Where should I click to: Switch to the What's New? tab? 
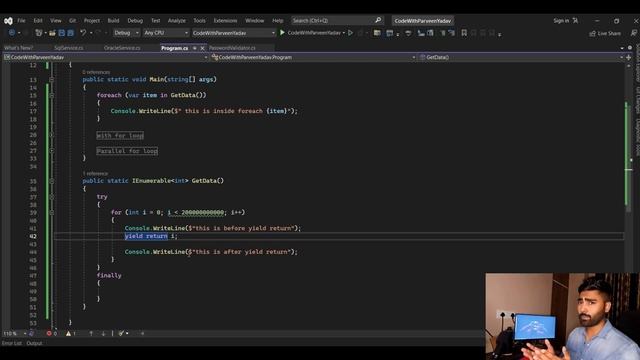(x=18, y=48)
